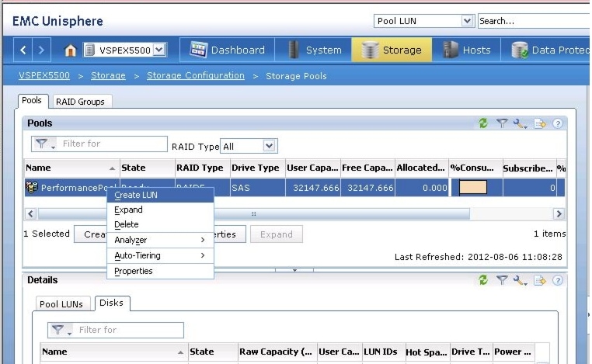Open the RAID Type All dropdown
This screenshot has width=592, height=364.
pyautogui.click(x=269, y=146)
